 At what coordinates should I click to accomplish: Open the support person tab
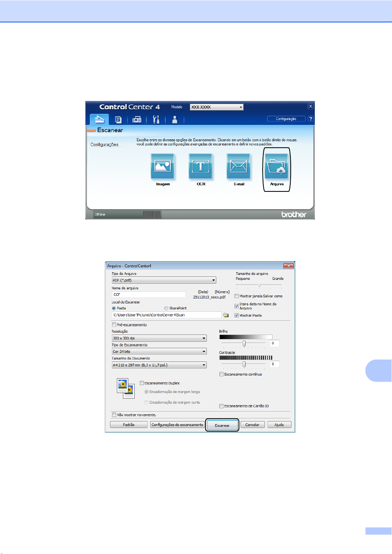click(175, 120)
